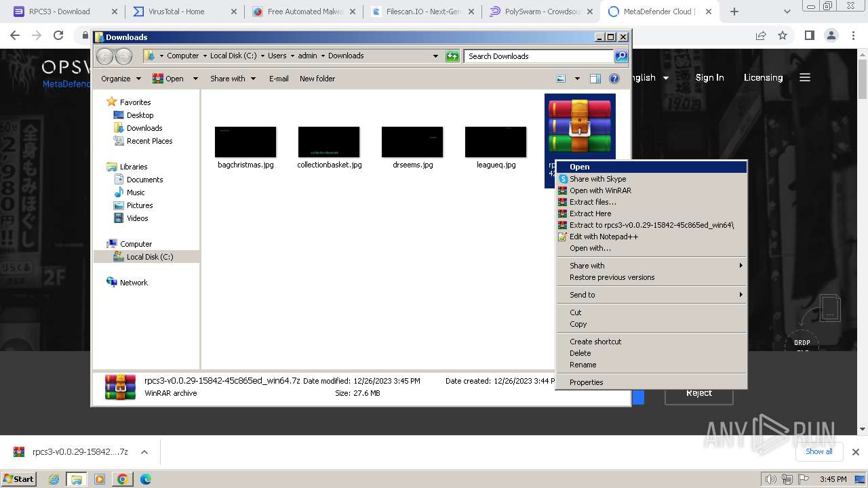
Task: Select the drseems.jpg thumbnail
Action: pos(412,142)
